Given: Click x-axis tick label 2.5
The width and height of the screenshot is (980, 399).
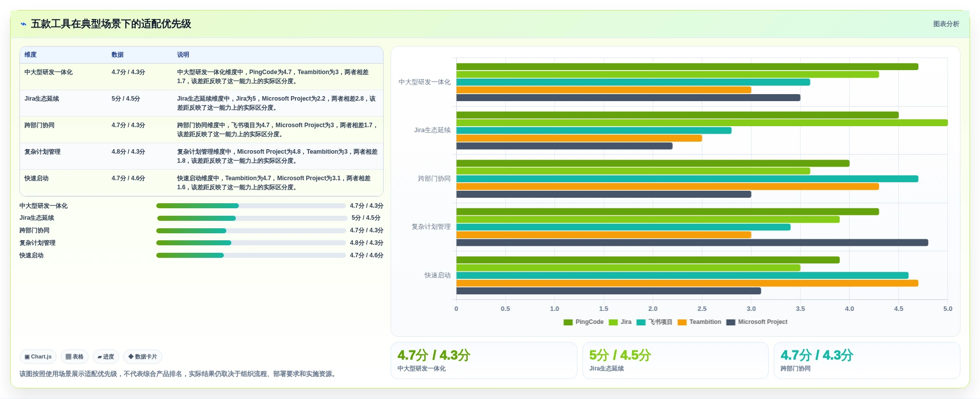Looking at the screenshot, I should (x=702, y=309).
